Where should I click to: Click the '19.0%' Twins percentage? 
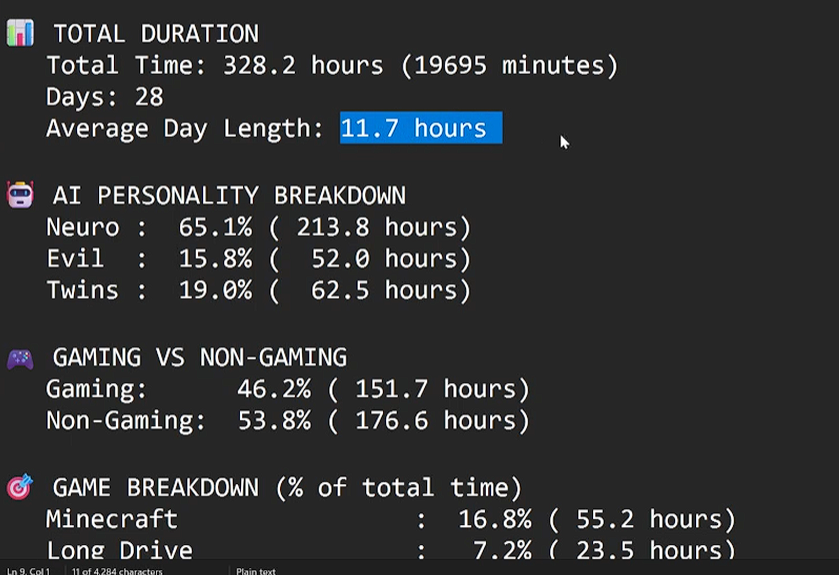[x=216, y=290]
